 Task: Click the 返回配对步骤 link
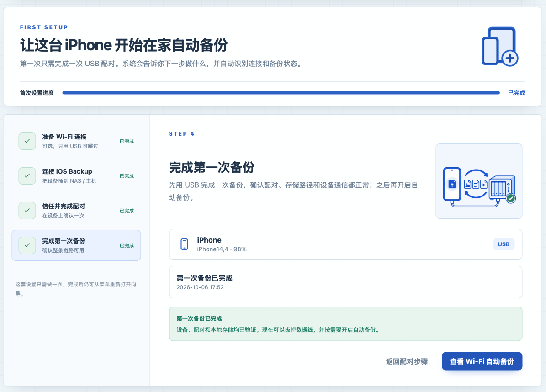tap(407, 361)
